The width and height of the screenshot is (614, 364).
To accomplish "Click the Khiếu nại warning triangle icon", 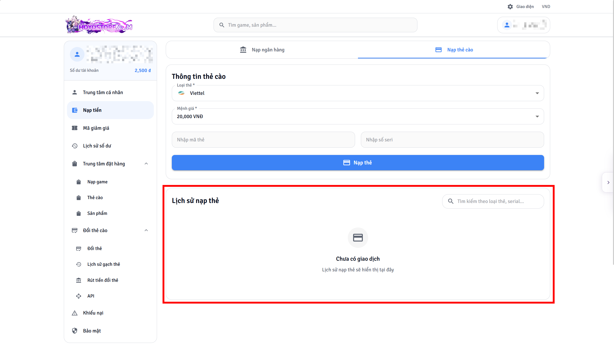I will (x=75, y=313).
